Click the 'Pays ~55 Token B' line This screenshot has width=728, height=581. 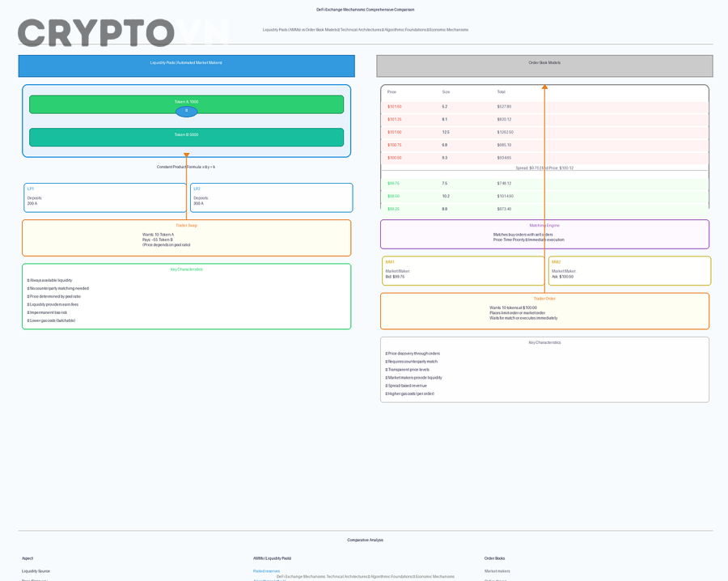point(158,240)
